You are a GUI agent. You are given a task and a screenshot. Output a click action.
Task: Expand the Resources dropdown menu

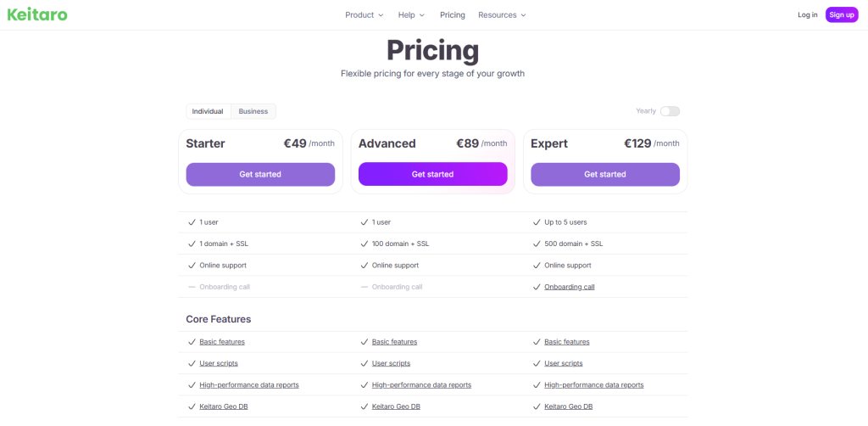[502, 15]
